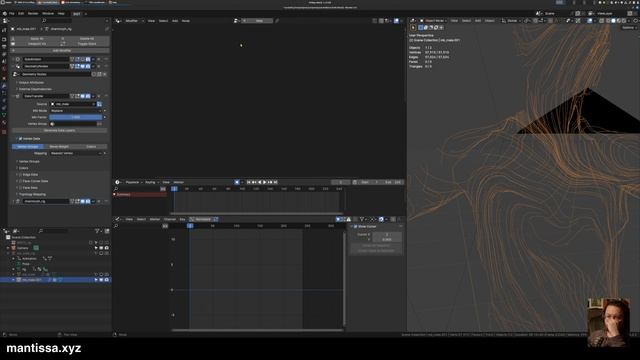Open the Mapping dropdown showing Nearest Vertex
This screenshot has width=640, height=360.
coord(76,153)
